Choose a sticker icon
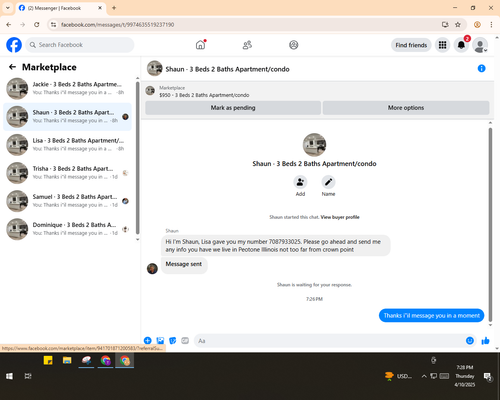 [x=173, y=340]
